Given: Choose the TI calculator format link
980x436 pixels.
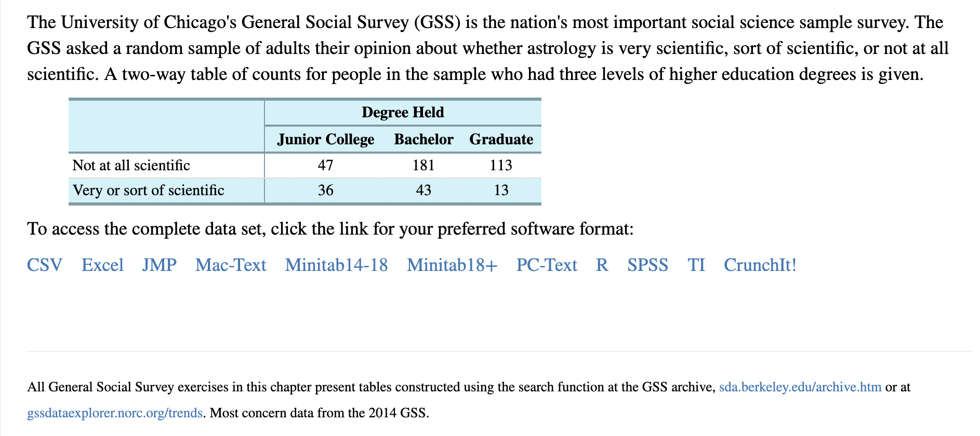Looking at the screenshot, I should click(x=696, y=265).
